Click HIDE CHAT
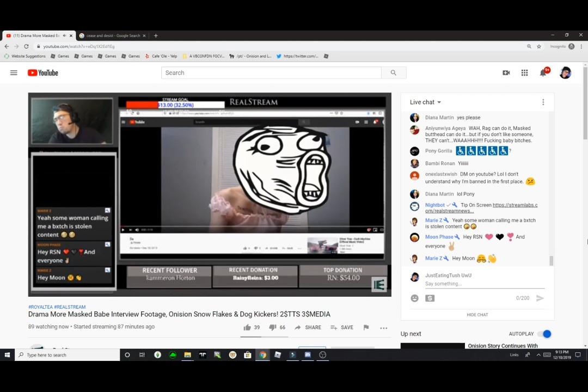Viewport: 588px width, 392px height. click(x=477, y=315)
